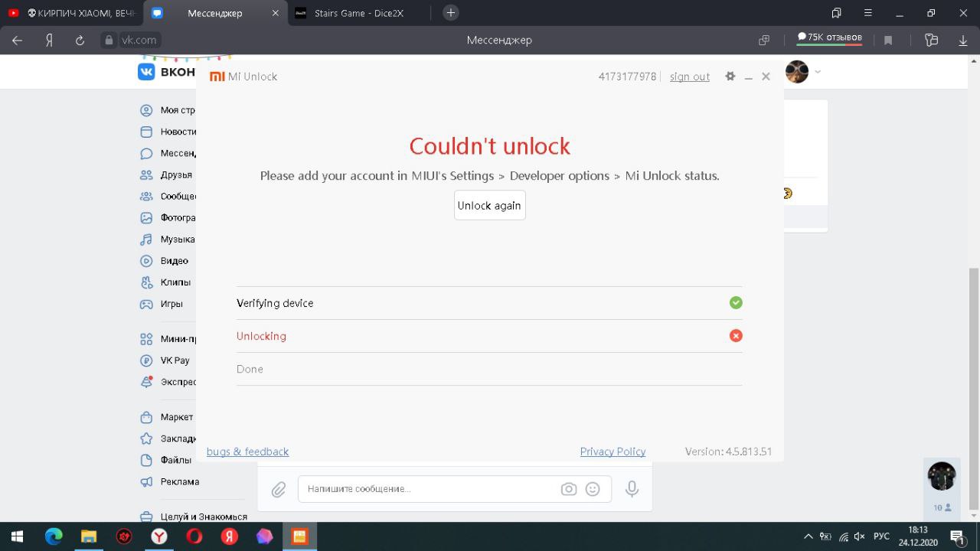The height and width of the screenshot is (551, 980).
Task: Click the chat avatar with 10 members
Action: coord(942,476)
